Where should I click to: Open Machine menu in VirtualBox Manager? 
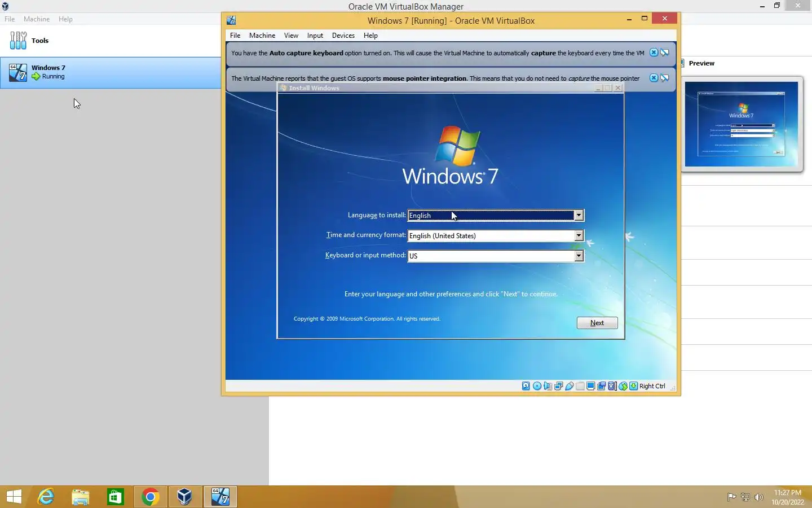pos(37,19)
